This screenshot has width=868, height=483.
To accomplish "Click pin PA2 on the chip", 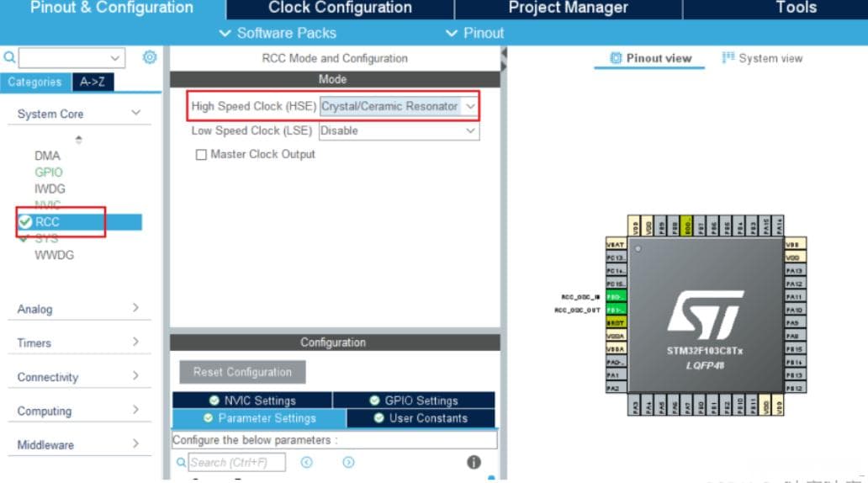I will (x=617, y=388).
